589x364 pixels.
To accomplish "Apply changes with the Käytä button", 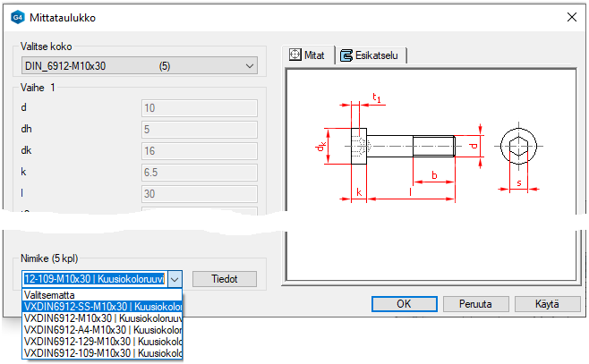I will coord(547,304).
